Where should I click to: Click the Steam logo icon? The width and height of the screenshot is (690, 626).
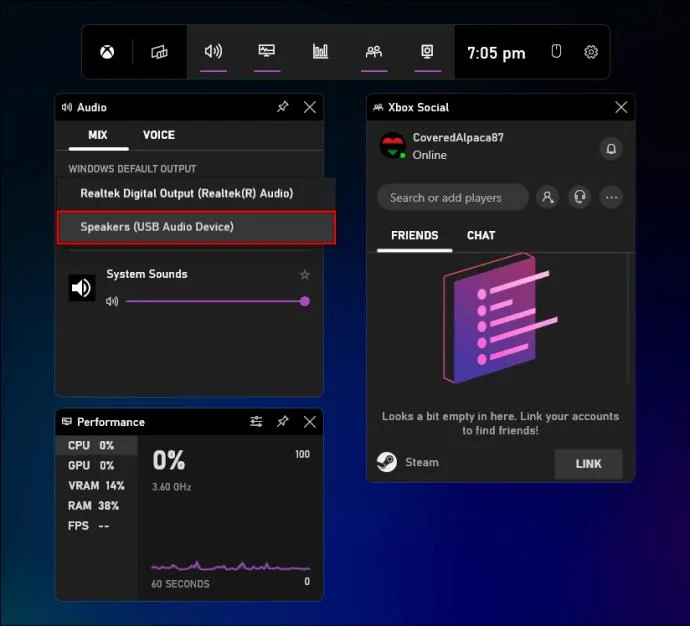pos(387,462)
